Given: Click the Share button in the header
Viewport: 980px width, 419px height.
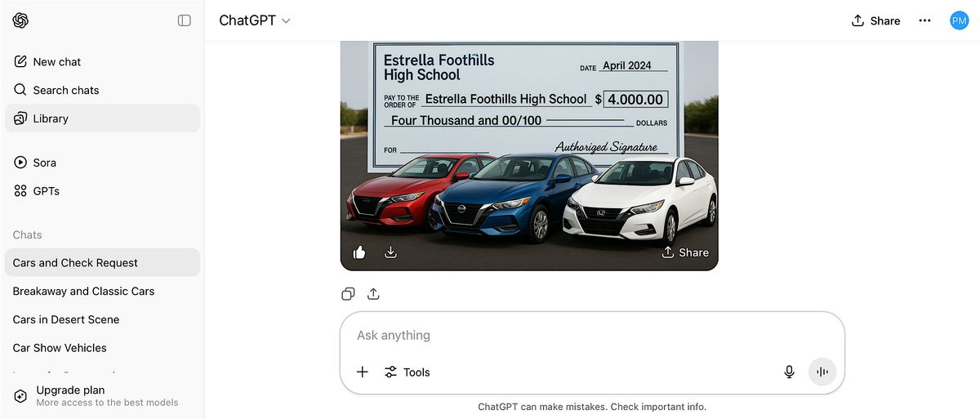Looking at the screenshot, I should click(875, 20).
